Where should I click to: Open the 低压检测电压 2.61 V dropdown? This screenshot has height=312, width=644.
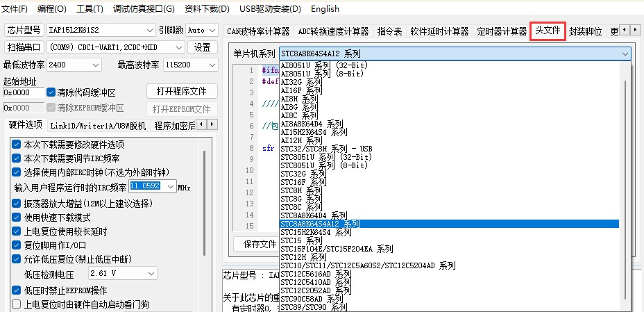point(123,273)
